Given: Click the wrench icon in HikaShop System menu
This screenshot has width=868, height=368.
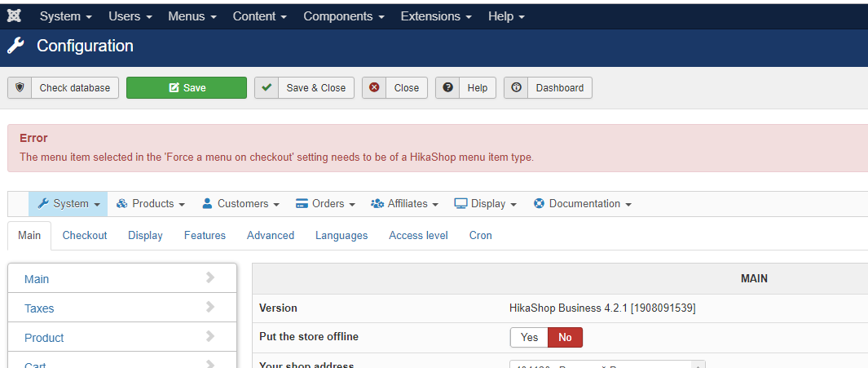Looking at the screenshot, I should pyautogui.click(x=42, y=203).
